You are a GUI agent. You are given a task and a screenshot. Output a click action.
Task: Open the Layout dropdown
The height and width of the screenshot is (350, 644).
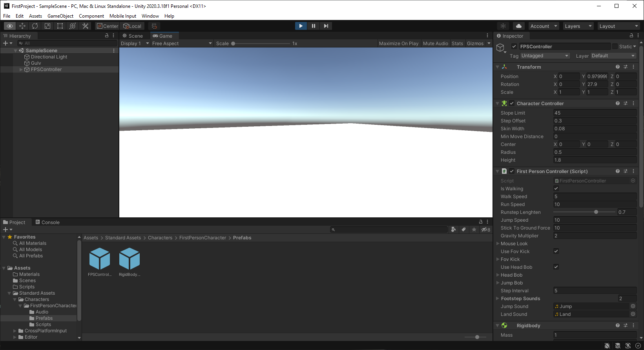coord(618,26)
